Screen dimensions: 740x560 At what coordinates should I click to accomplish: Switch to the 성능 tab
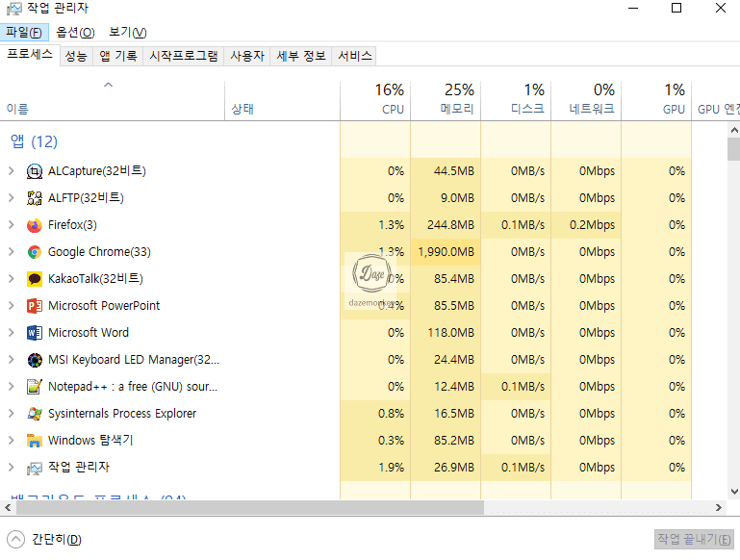(x=76, y=56)
